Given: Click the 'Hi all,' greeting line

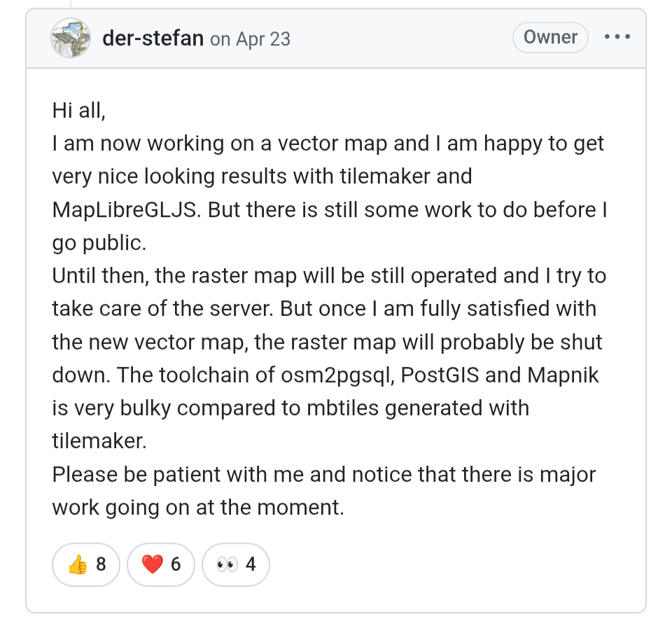Looking at the screenshot, I should pos(79,110).
